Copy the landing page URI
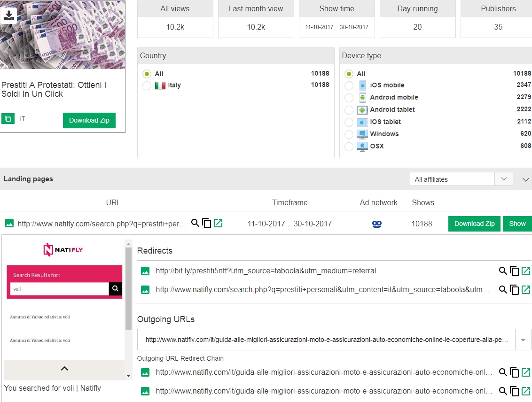 [x=207, y=223]
